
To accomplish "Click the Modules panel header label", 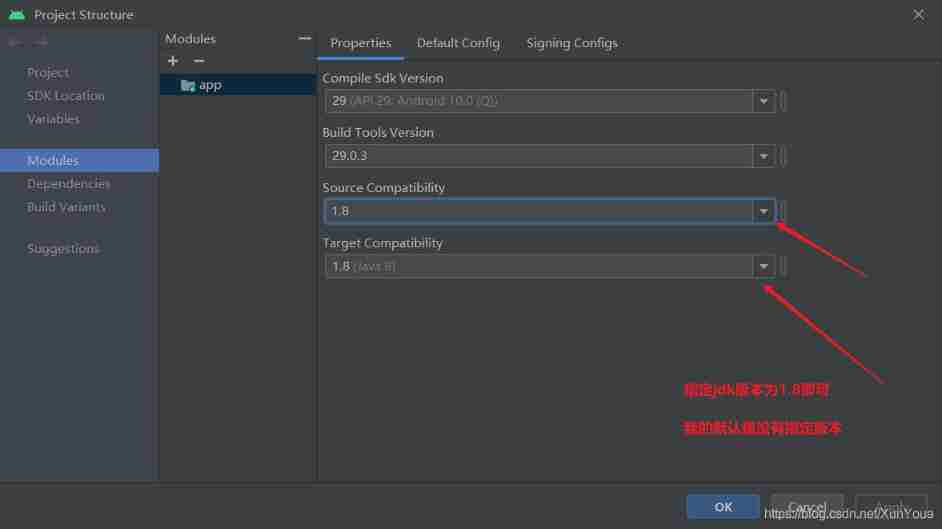I will (x=190, y=39).
